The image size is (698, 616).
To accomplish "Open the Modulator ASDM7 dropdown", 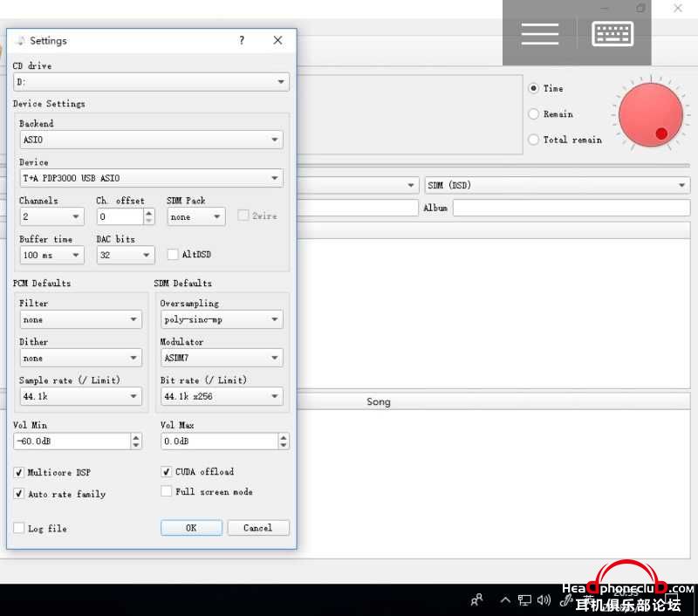I will 222,358.
